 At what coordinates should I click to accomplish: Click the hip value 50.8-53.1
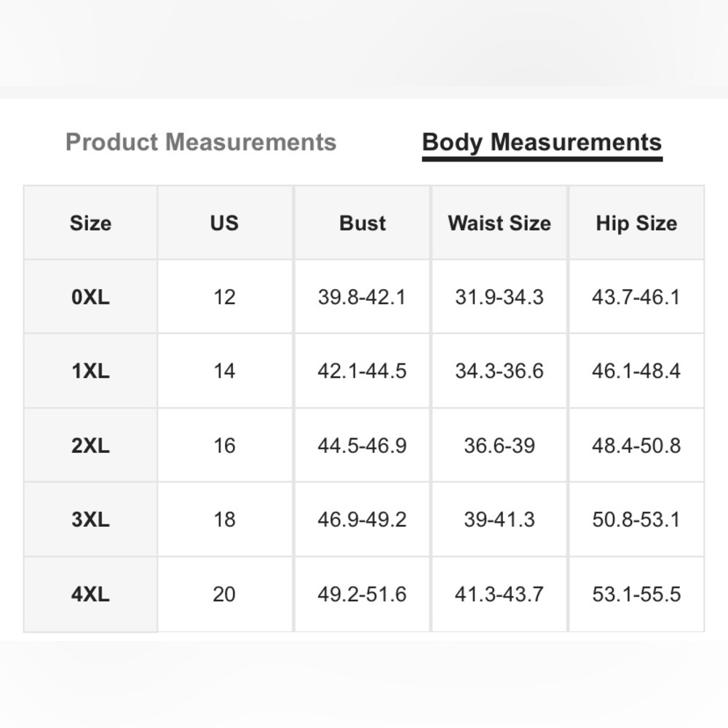[x=636, y=520]
